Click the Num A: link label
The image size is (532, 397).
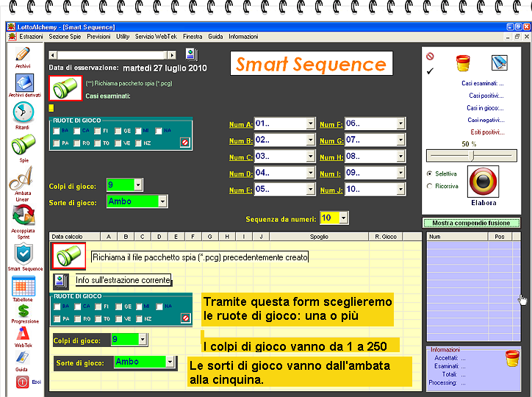[241, 124]
